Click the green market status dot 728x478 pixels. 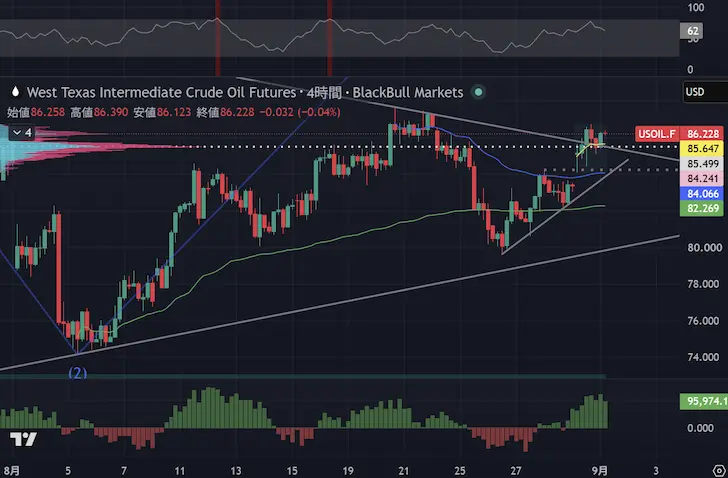478,92
